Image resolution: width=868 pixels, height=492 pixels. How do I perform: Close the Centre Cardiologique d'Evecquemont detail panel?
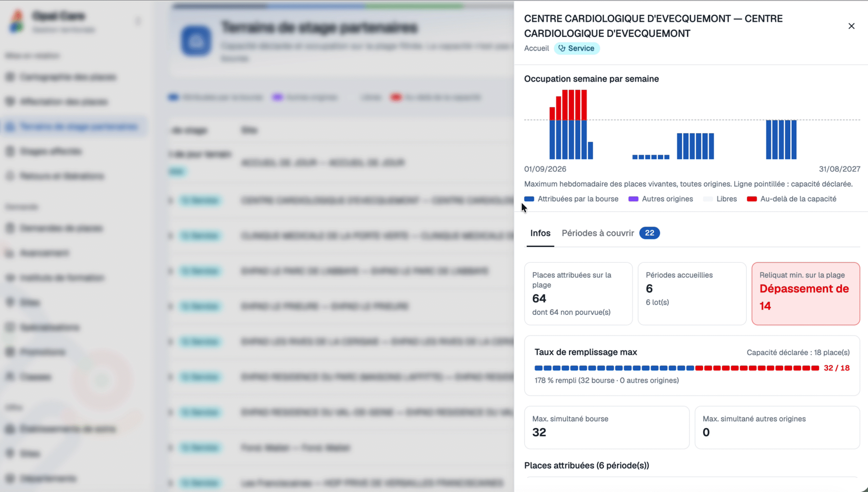coord(851,26)
